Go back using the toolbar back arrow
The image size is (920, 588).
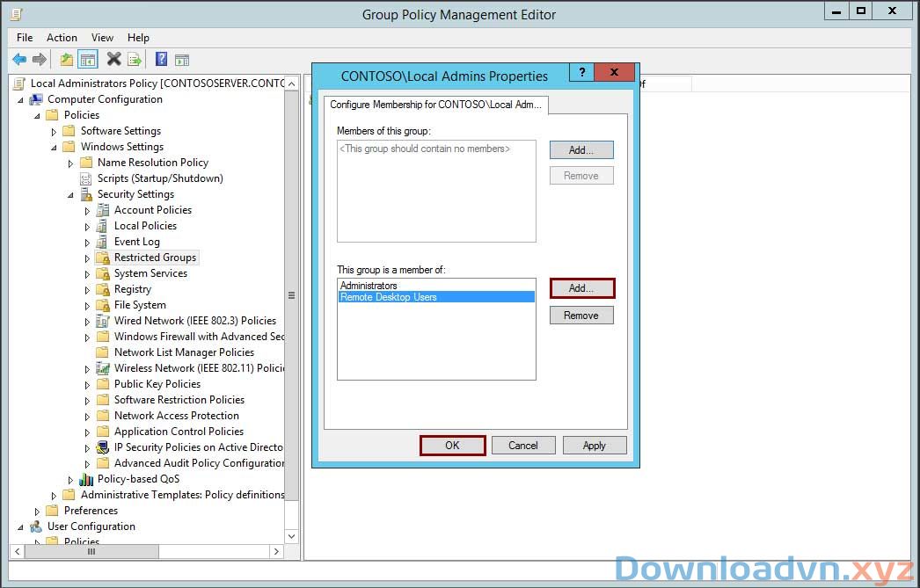[19, 59]
